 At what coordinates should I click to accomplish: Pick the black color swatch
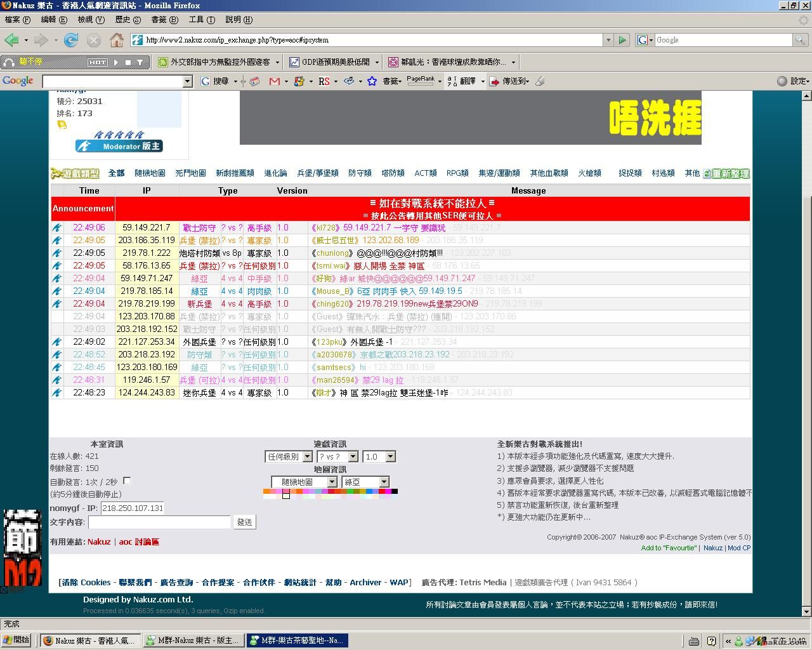(x=395, y=491)
